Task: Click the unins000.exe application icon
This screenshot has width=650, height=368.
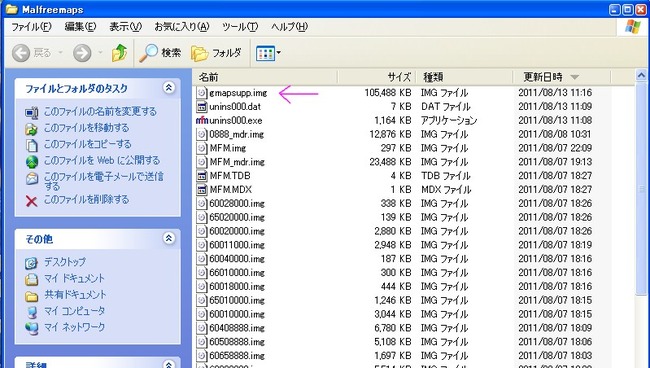Action: point(202,121)
